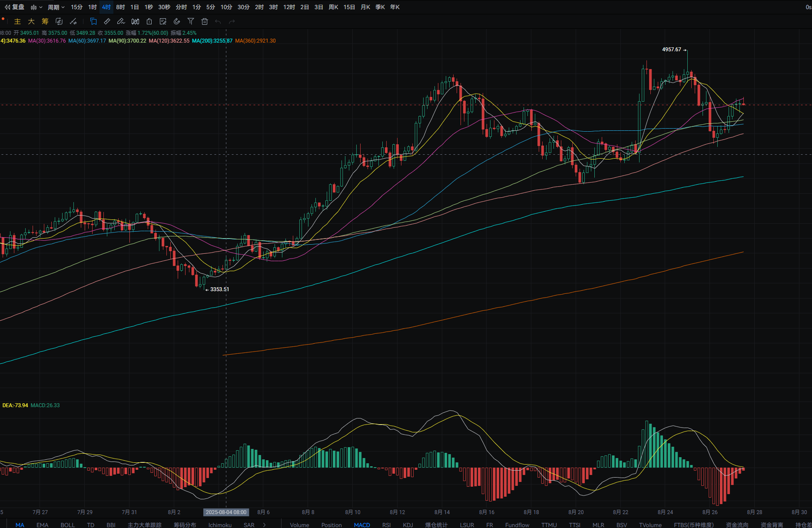This screenshot has height=528, width=812.
Task: Toggle the TD main indicator
Action: pyautogui.click(x=90, y=525)
